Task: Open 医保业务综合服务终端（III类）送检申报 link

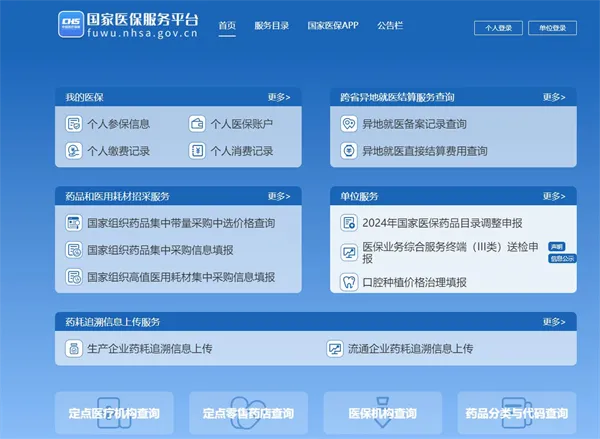Action: [x=450, y=253]
